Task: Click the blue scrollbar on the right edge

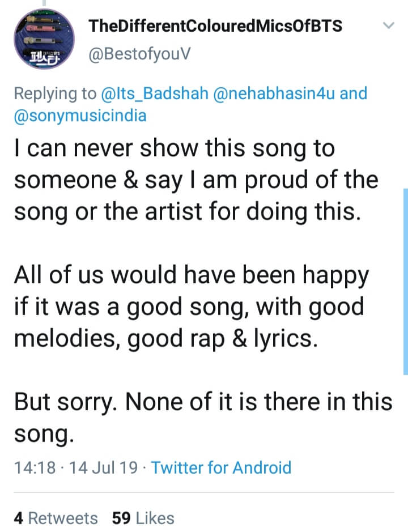Action: click(x=405, y=280)
